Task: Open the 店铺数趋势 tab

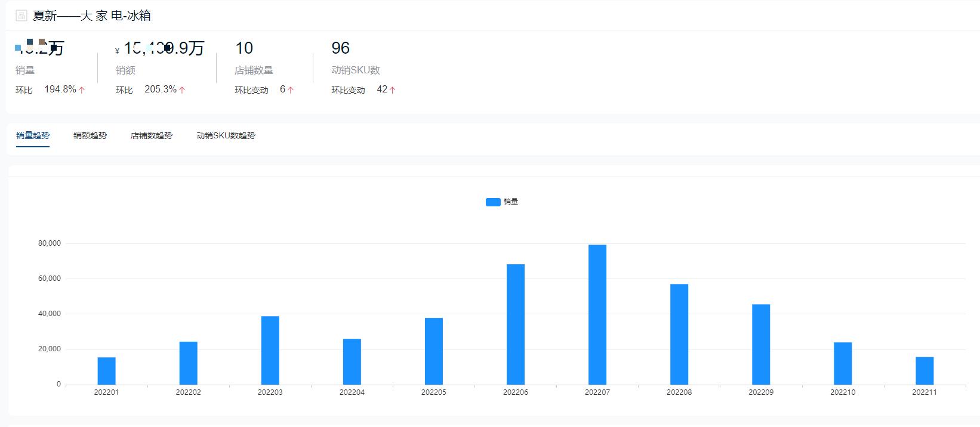Action: (x=152, y=135)
